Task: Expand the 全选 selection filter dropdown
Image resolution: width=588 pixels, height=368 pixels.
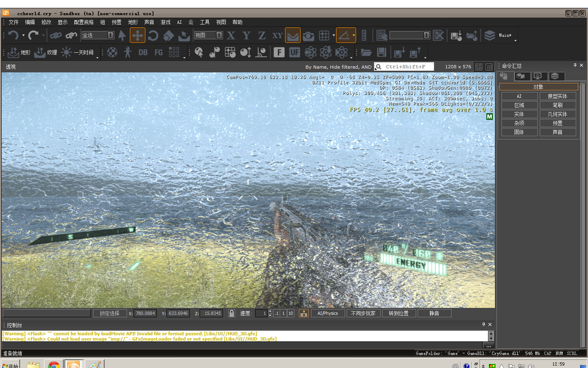Action: (111, 35)
